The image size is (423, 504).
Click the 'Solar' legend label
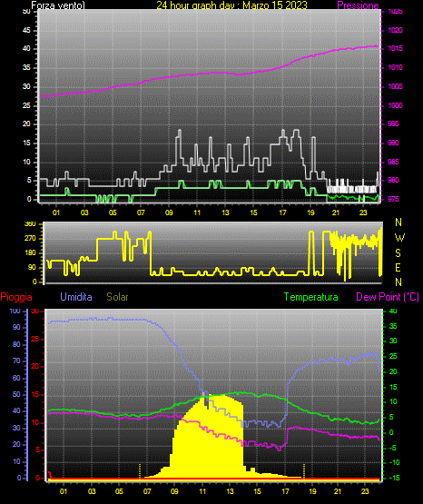pos(117,297)
